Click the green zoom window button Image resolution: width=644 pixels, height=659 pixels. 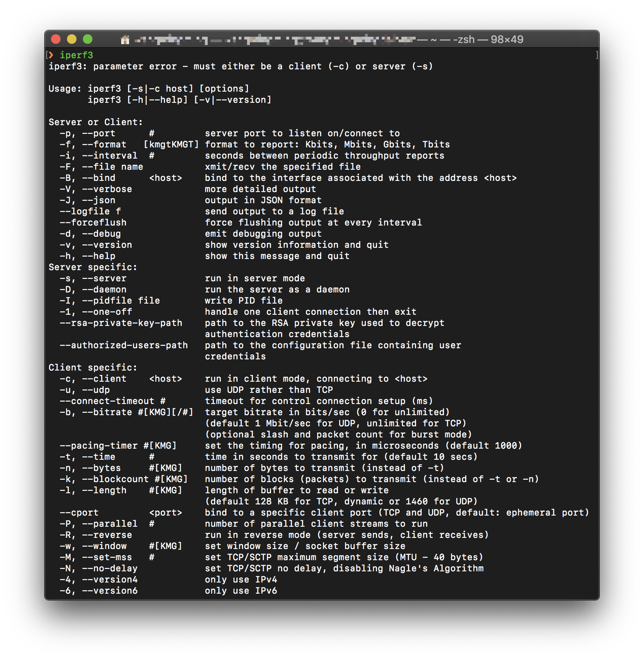pyautogui.click(x=88, y=39)
